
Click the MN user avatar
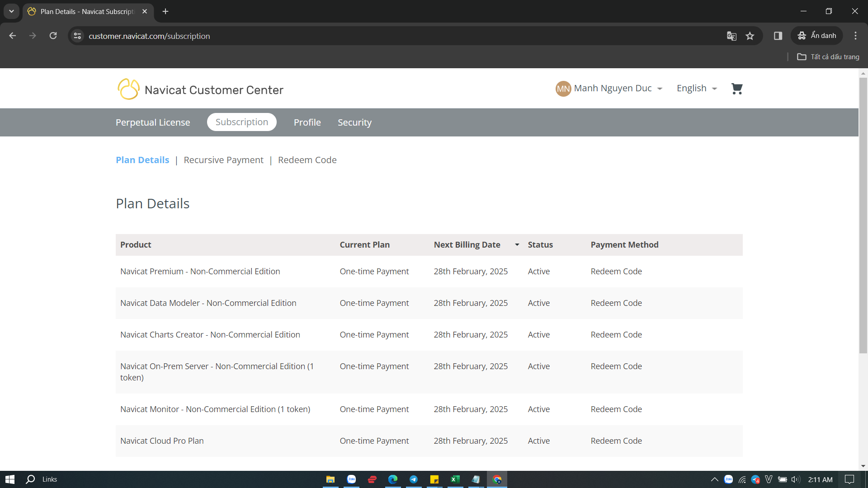pos(563,89)
